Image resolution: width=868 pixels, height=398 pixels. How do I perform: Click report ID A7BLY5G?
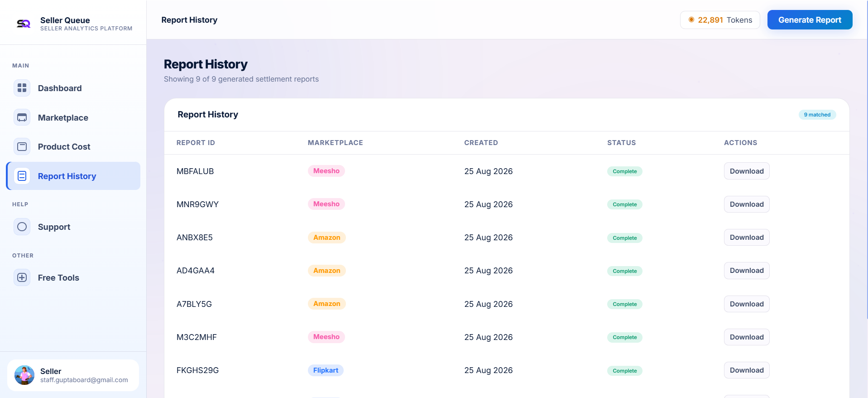click(x=194, y=304)
